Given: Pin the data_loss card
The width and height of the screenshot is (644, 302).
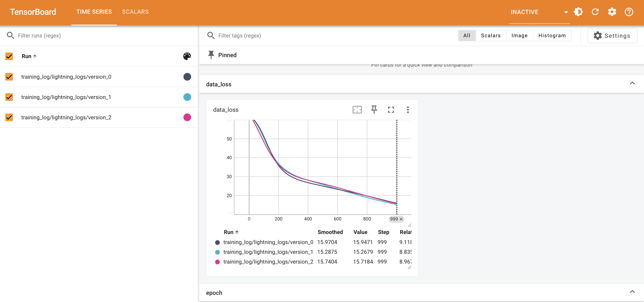Looking at the screenshot, I should [374, 110].
